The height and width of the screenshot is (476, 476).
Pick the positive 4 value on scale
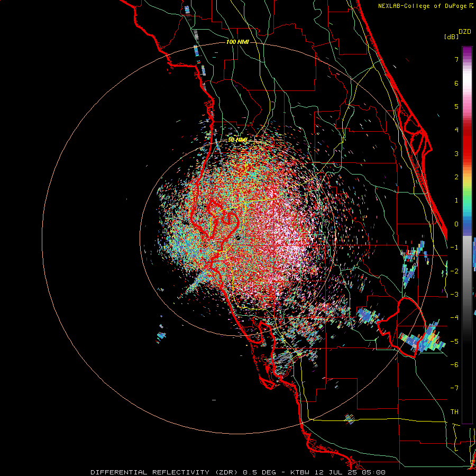456,130
